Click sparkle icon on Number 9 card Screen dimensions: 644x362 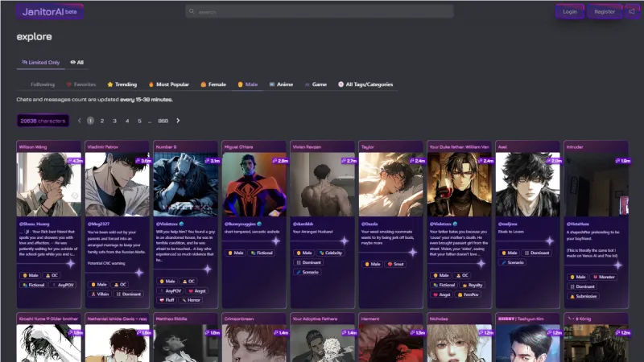point(208,269)
